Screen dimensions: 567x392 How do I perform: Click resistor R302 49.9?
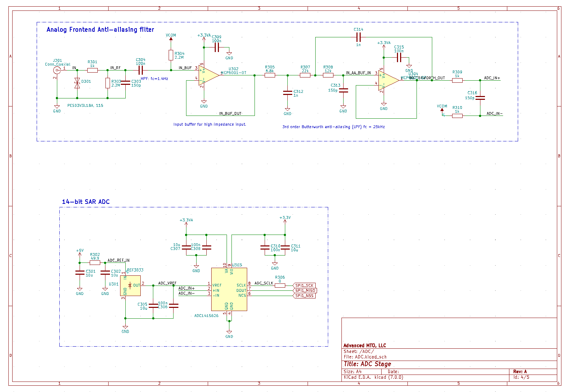[x=95, y=262]
